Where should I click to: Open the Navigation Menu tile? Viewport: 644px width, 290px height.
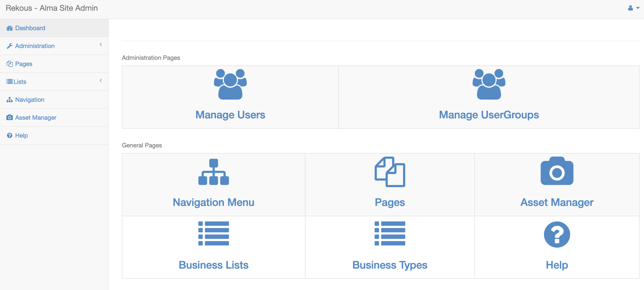click(213, 185)
